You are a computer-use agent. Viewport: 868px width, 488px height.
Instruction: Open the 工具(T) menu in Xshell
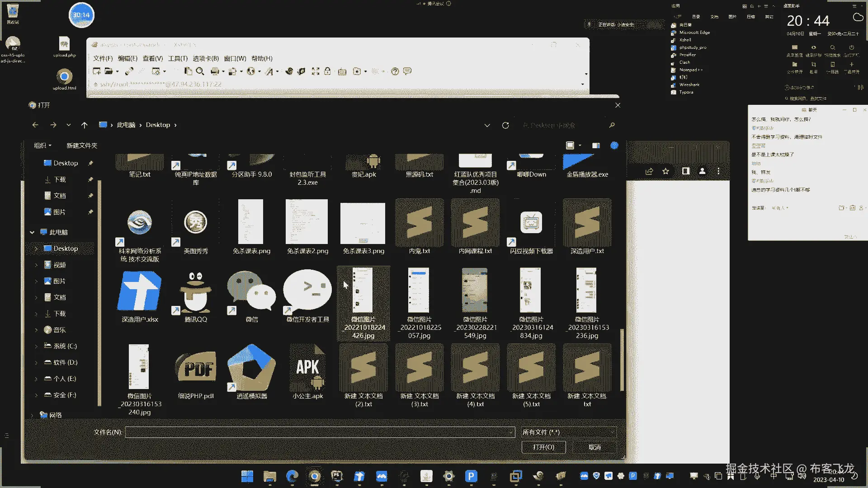[x=178, y=58]
